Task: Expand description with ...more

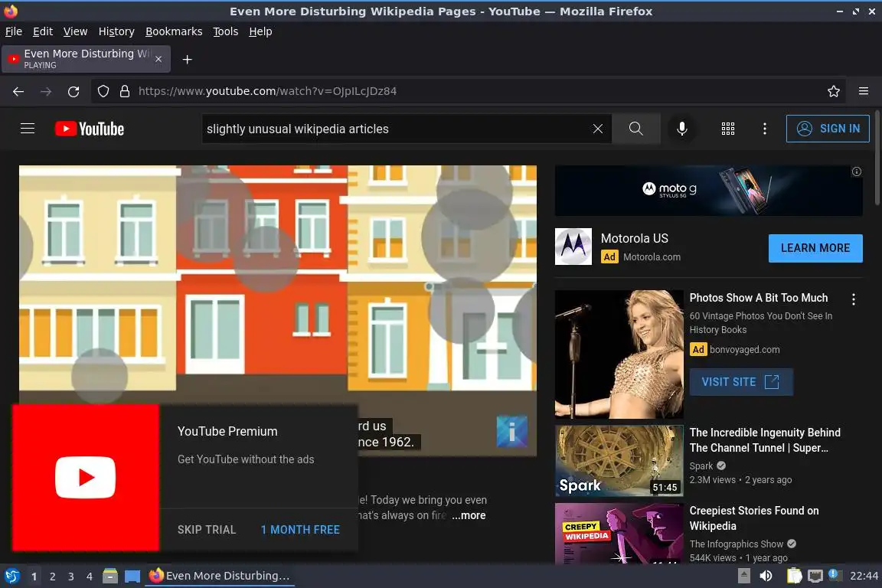Action: pyautogui.click(x=469, y=515)
